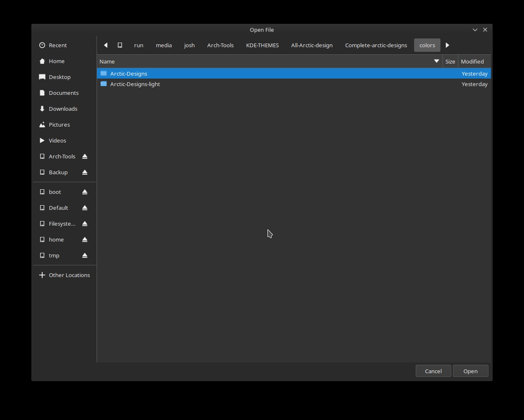Eject the Backup drive
This screenshot has height=420, width=524.
(x=85, y=172)
